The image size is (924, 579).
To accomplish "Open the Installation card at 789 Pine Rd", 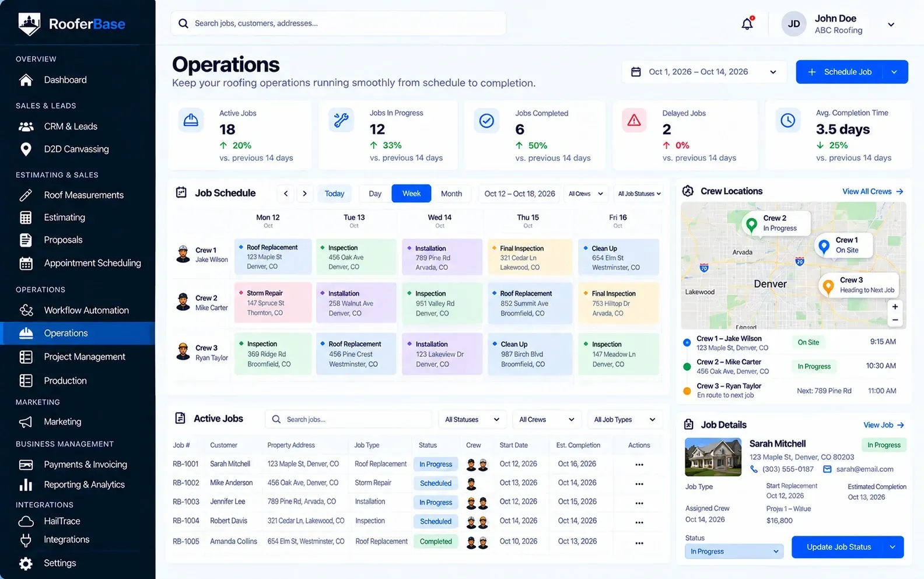I will (442, 257).
